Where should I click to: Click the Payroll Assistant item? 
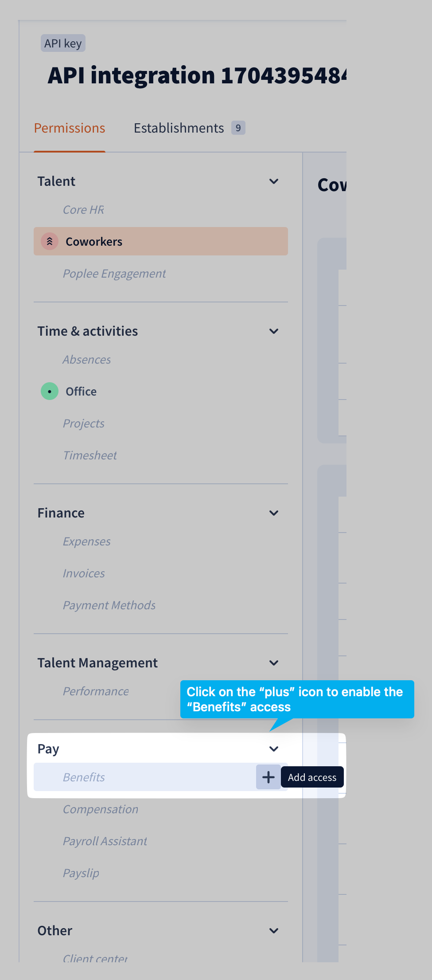105,841
